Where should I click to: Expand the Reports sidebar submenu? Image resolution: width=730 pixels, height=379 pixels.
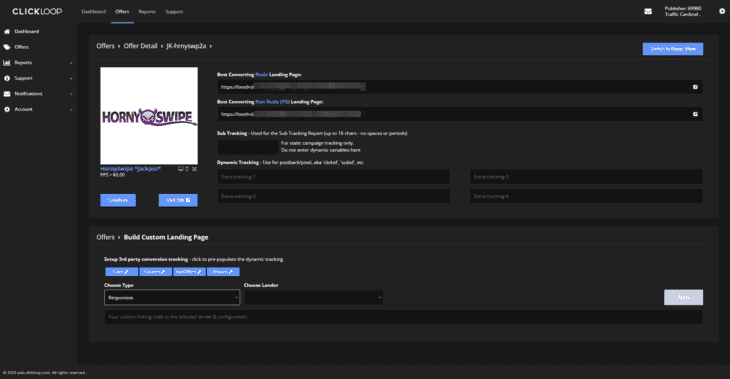tap(71, 63)
